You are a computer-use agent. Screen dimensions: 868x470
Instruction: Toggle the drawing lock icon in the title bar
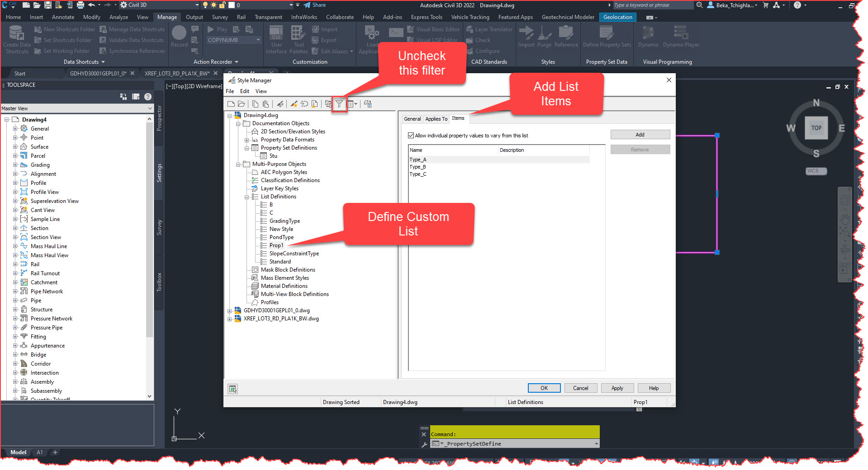(221, 5)
